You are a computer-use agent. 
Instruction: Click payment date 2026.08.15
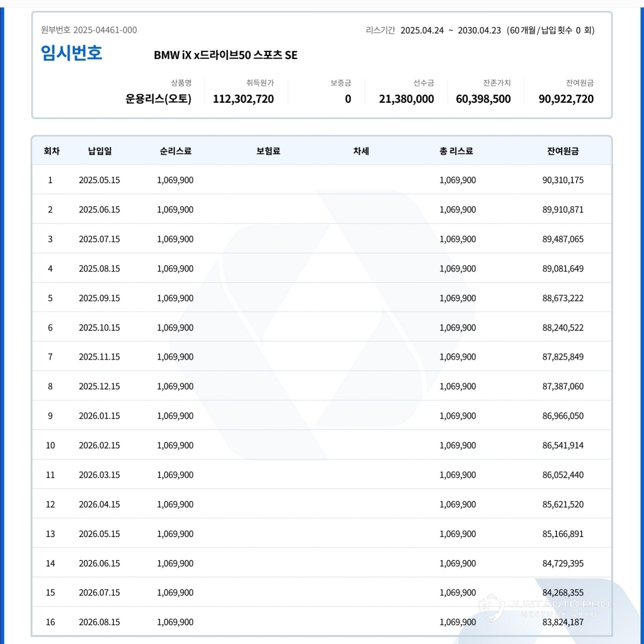100,622
